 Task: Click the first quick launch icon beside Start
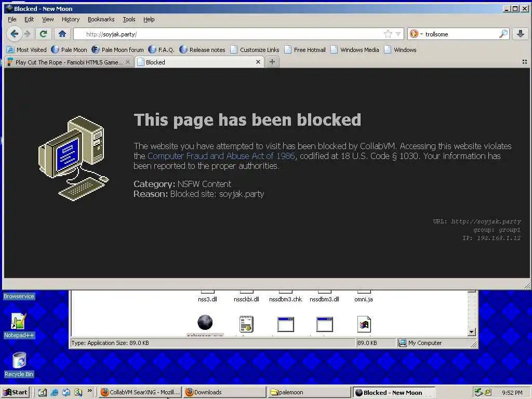43,393
